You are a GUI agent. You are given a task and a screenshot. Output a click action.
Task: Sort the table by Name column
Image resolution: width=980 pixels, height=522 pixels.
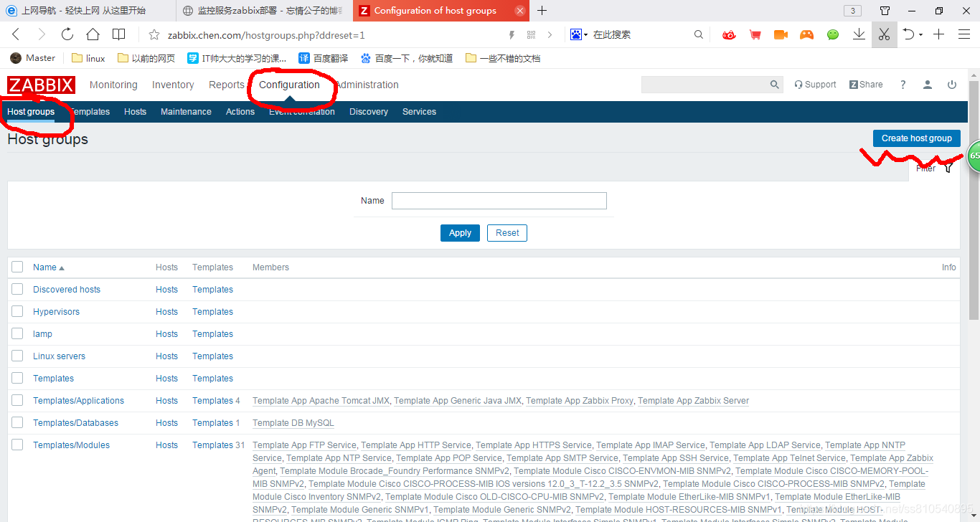[48, 267]
